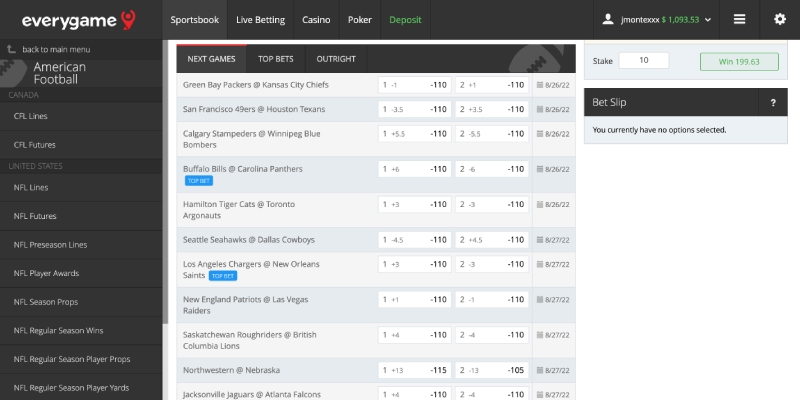Click calendar icon for Hamilton Tiger Cats game
This screenshot has width=800, height=400.
540,205
